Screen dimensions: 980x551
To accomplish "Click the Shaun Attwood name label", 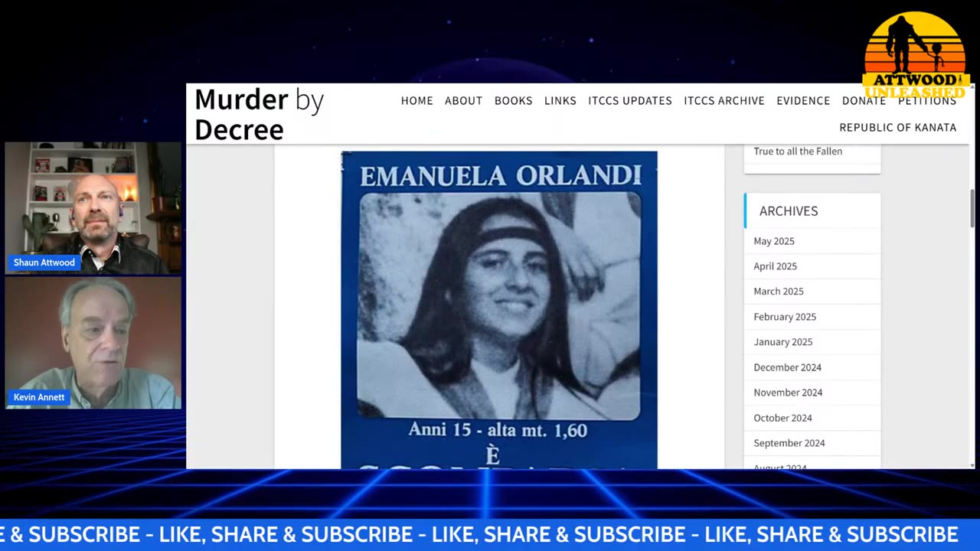I will click(44, 262).
